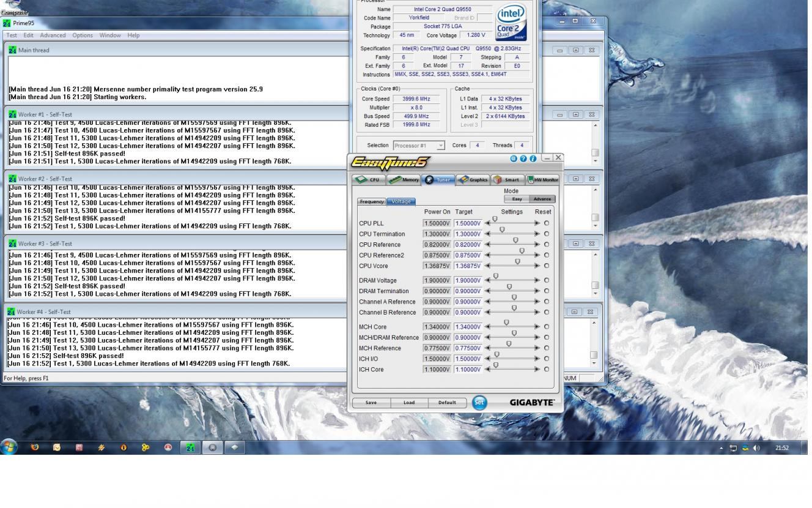Click the CPU Vcore target value field
Viewport: 812px width, 508px height.
pyautogui.click(x=468, y=266)
